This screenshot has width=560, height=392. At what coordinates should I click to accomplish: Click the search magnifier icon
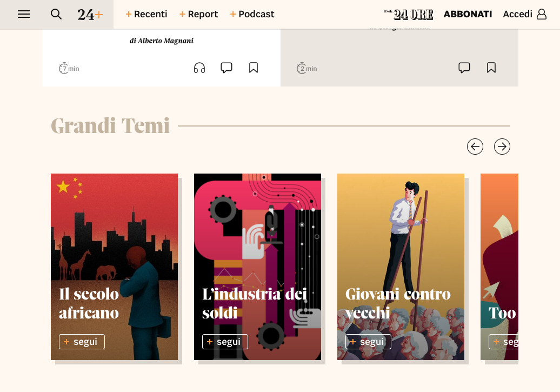point(56,15)
